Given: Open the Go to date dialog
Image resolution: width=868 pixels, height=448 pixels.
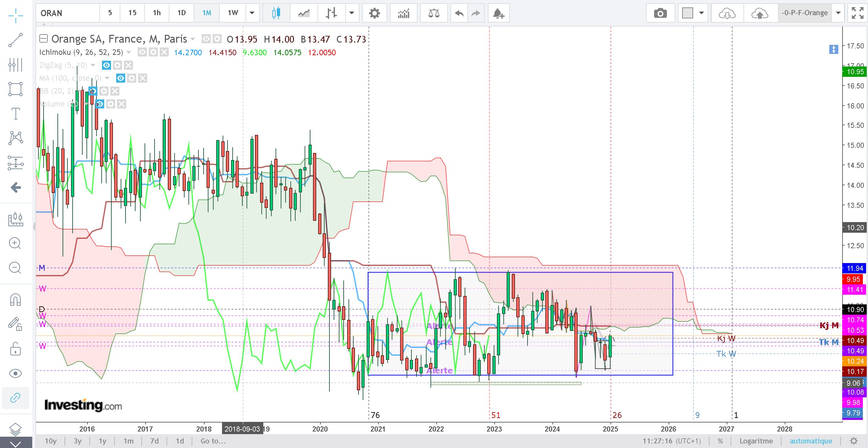Looking at the screenshot, I should (213, 441).
